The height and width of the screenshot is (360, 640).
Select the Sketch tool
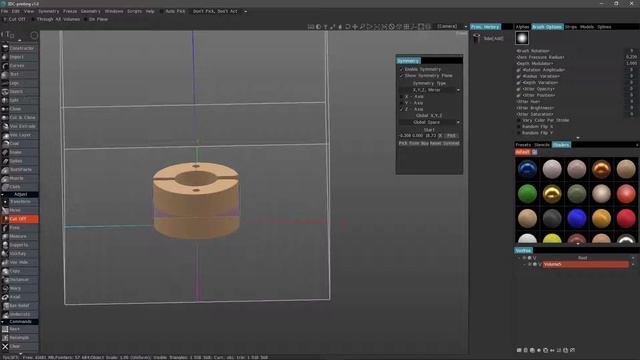coord(20,91)
